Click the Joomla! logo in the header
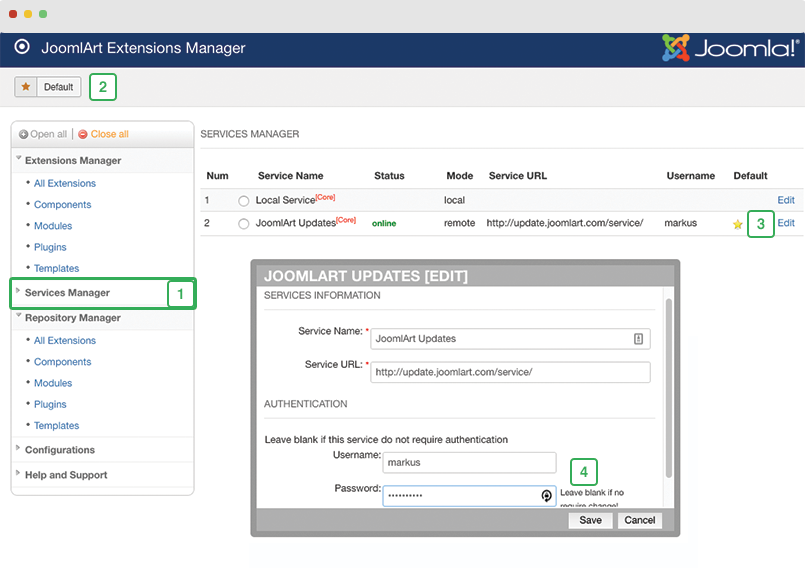 (x=730, y=48)
